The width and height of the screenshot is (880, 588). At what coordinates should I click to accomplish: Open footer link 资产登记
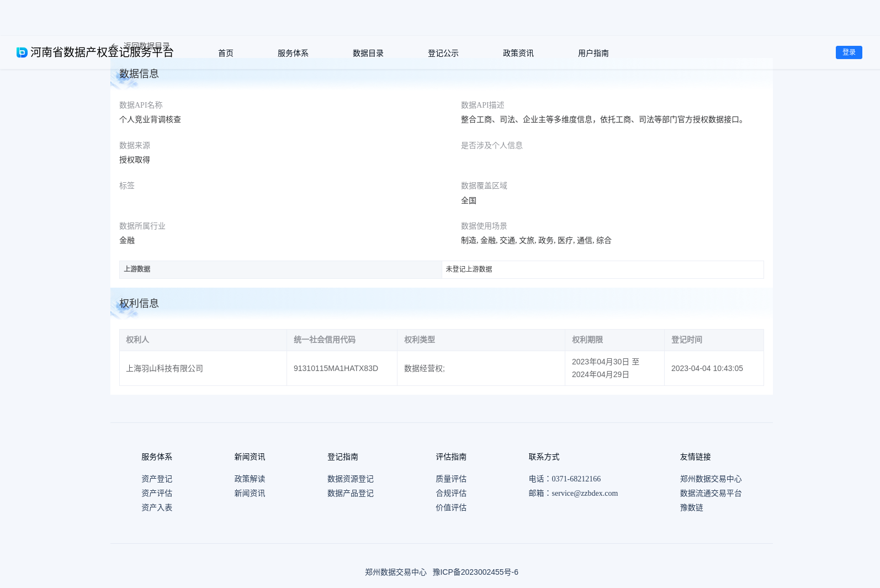click(x=157, y=479)
